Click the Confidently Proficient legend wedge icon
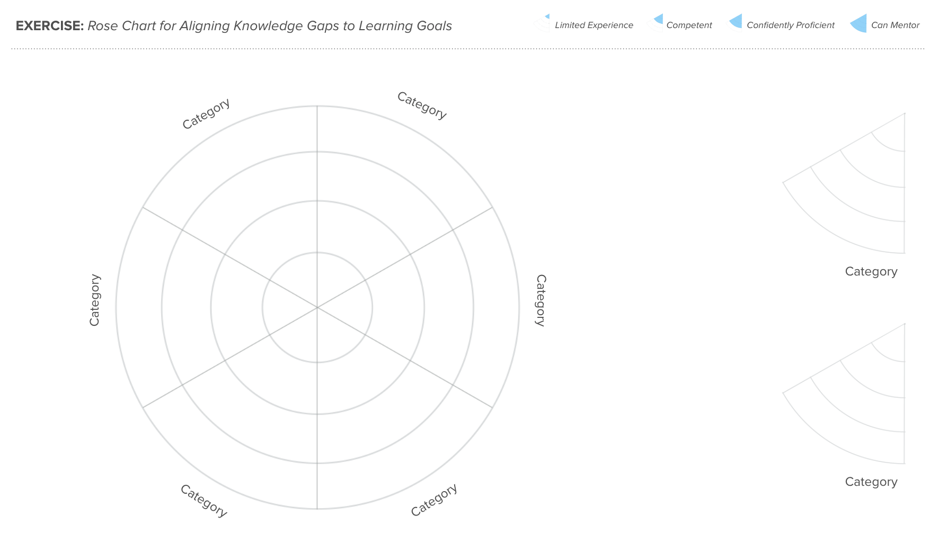938x560 pixels. [735, 23]
